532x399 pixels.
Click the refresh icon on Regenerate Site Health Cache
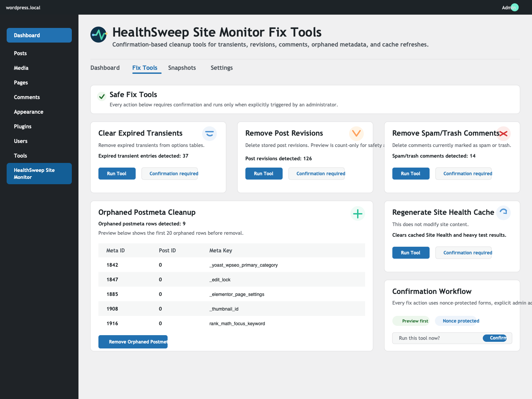tap(504, 212)
